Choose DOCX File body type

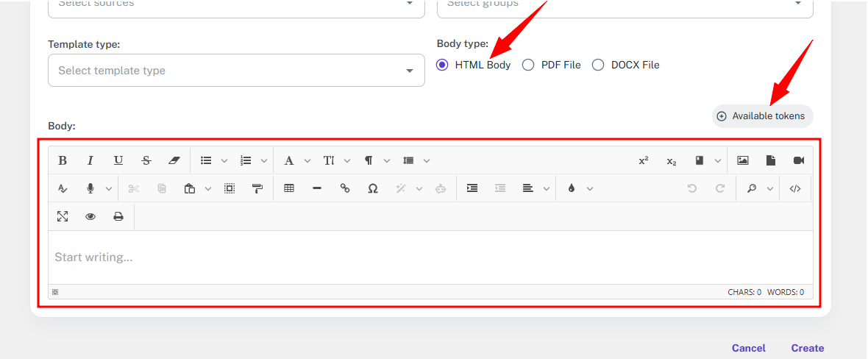coord(598,65)
